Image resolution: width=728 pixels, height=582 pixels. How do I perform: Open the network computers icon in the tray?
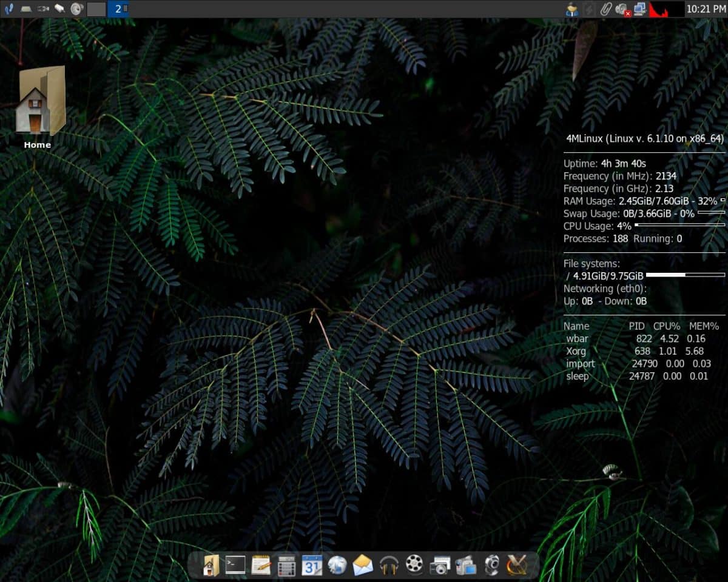pos(639,8)
